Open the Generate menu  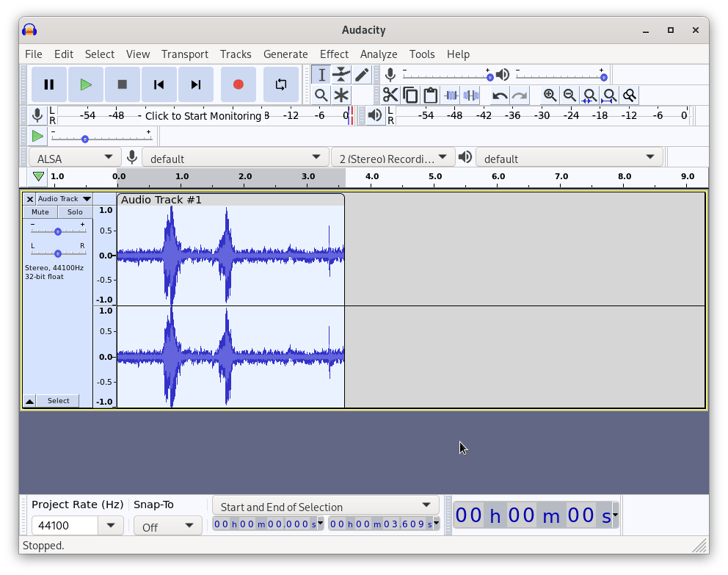[285, 54]
